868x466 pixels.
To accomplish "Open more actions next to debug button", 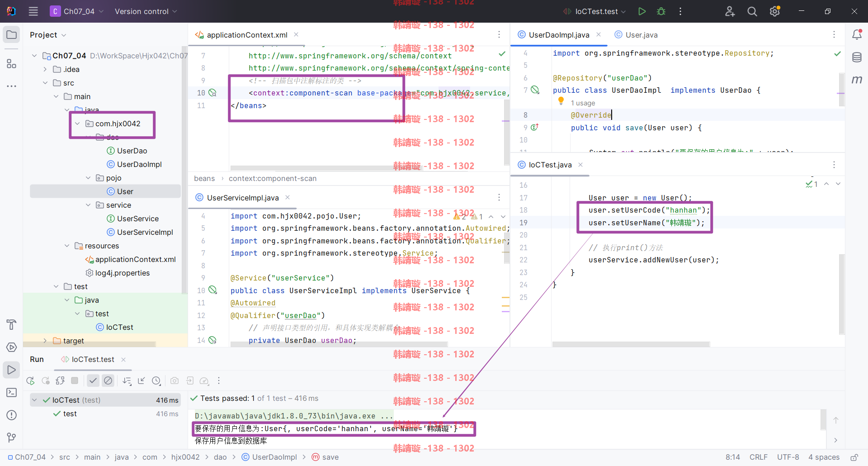I will (x=680, y=11).
